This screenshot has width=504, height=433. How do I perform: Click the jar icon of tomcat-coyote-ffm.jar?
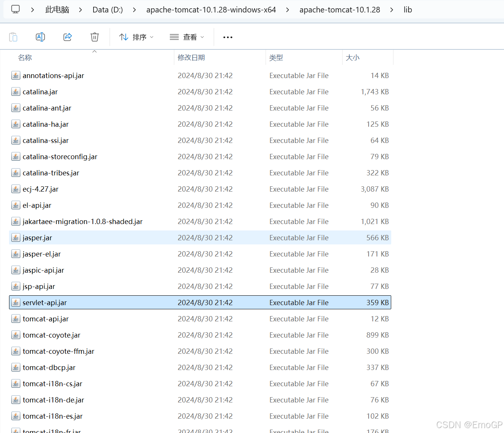tap(15, 351)
